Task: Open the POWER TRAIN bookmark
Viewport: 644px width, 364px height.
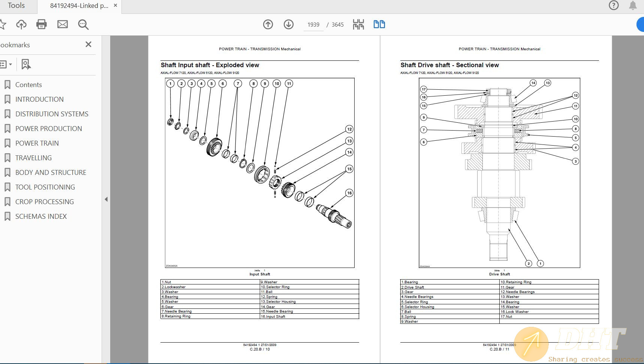Action: click(x=37, y=143)
